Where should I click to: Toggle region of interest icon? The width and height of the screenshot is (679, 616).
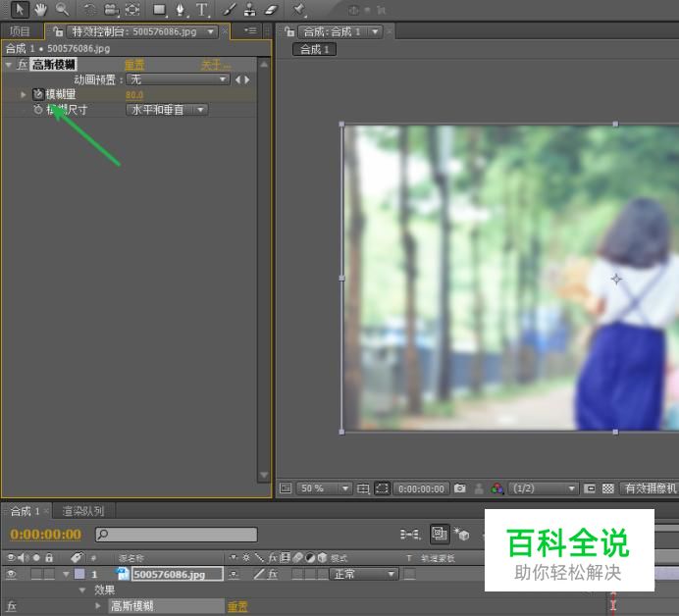(590, 489)
